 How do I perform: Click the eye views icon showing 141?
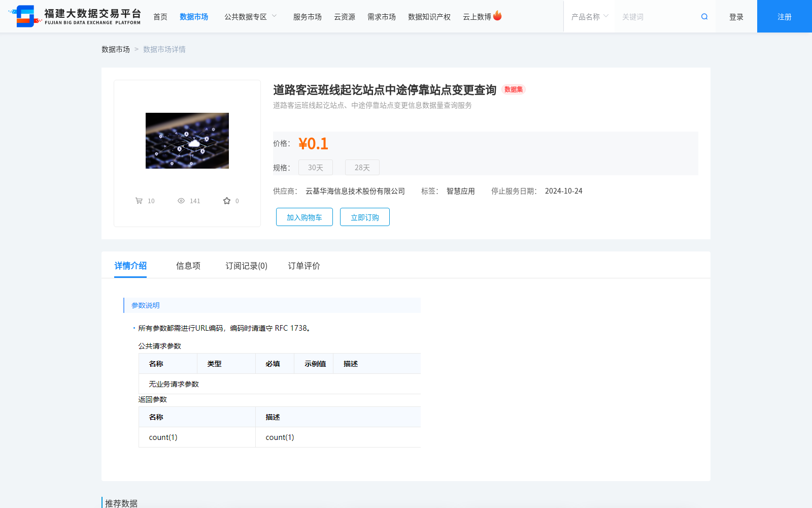click(181, 201)
